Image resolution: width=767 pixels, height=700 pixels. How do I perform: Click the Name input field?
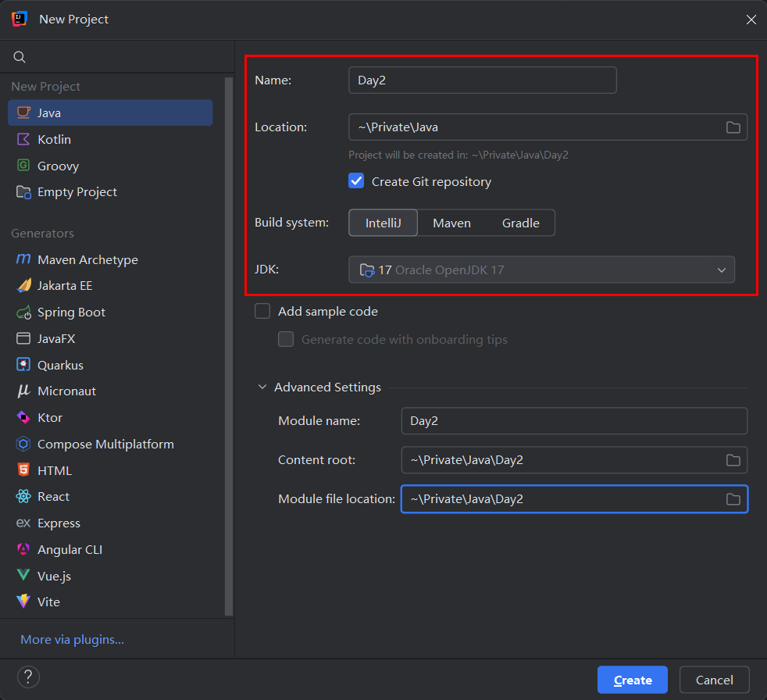(483, 80)
